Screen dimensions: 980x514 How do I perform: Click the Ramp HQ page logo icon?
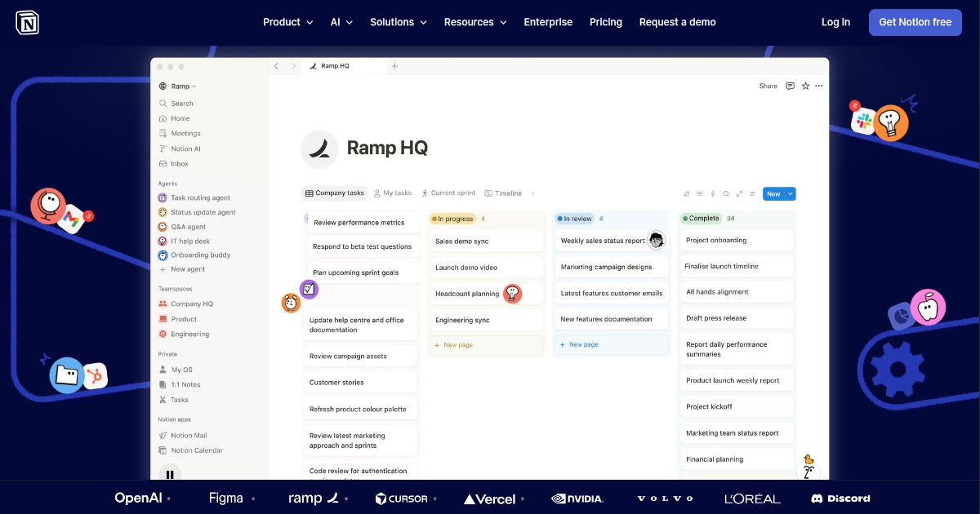click(x=319, y=148)
